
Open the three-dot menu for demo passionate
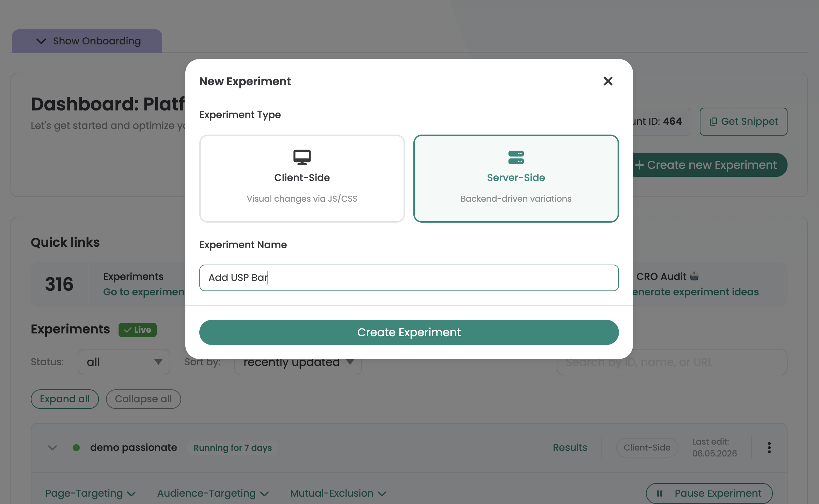coord(769,448)
